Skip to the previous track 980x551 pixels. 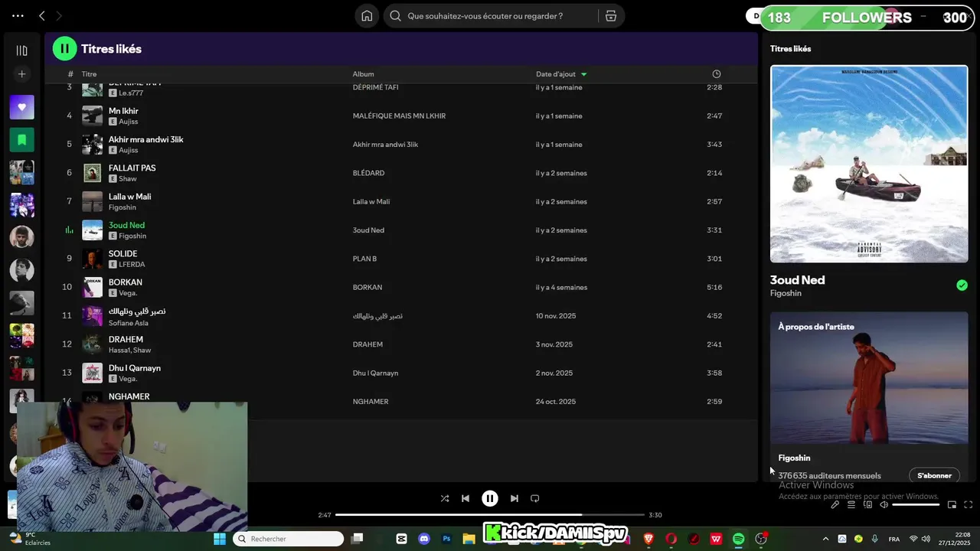point(465,498)
